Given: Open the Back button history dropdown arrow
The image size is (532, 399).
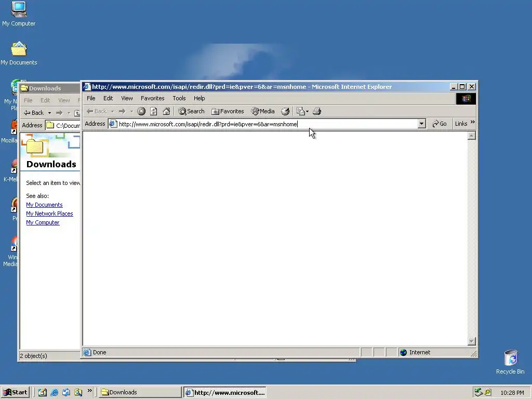Looking at the screenshot, I should (112, 111).
